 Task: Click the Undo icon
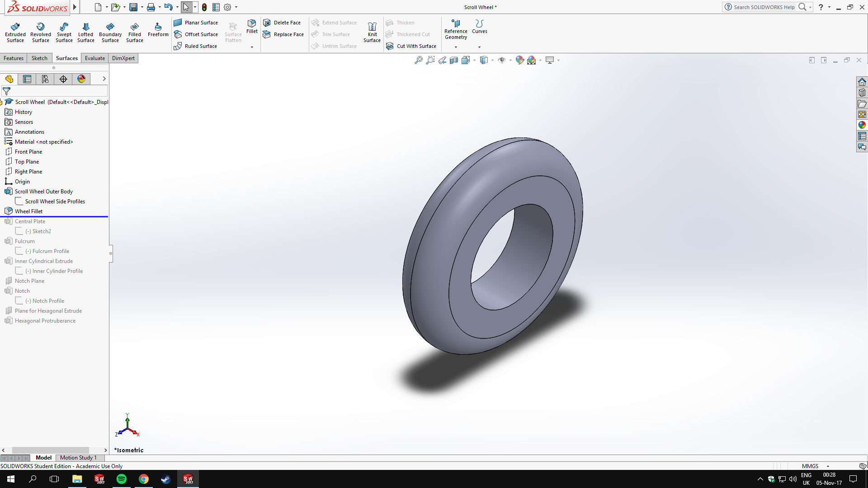coord(168,7)
